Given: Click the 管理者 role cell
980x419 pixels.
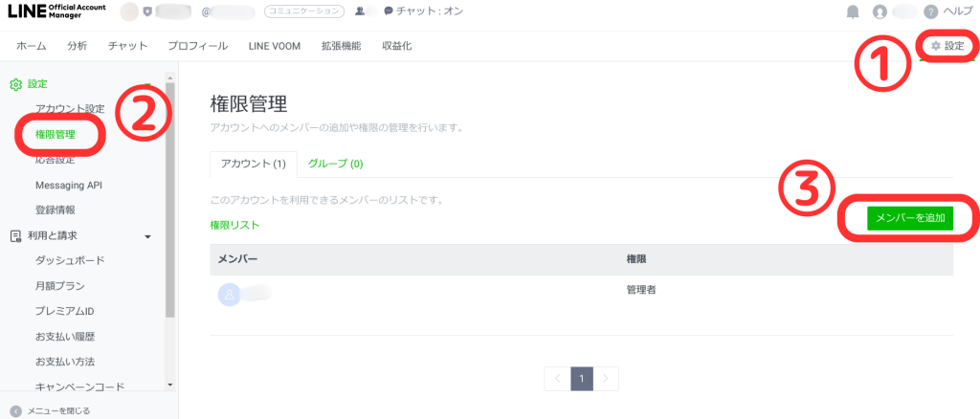Looking at the screenshot, I should 641,291.
